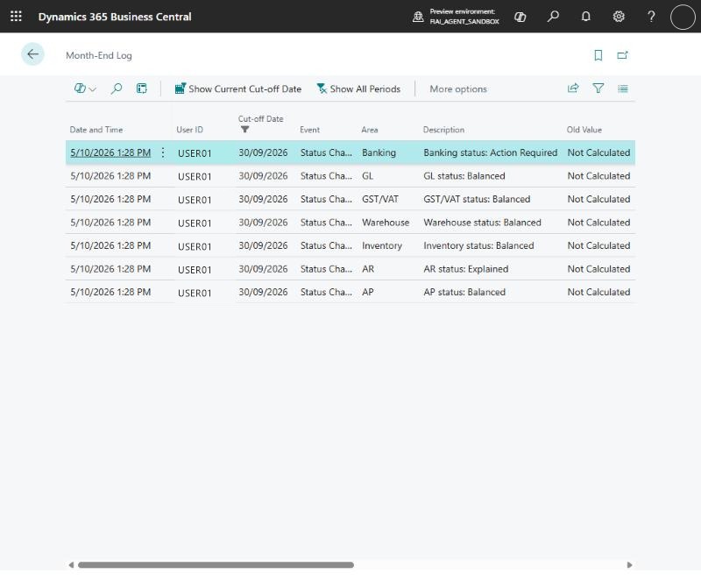The width and height of the screenshot is (701, 588).
Task: Open the row actions menu for the Banking row
Action: point(163,153)
